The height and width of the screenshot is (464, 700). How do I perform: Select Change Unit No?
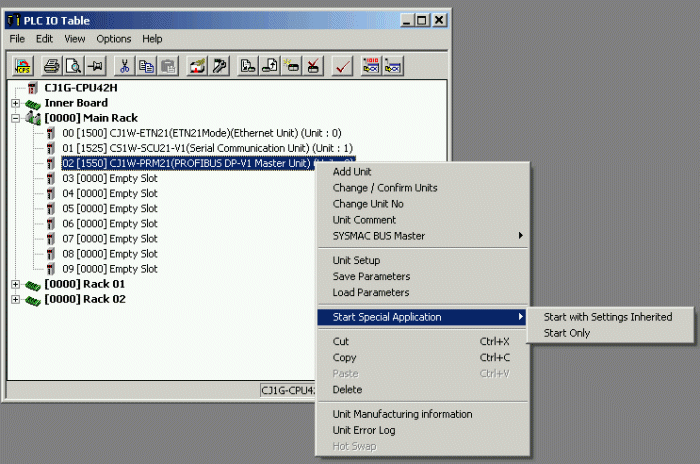(422, 204)
